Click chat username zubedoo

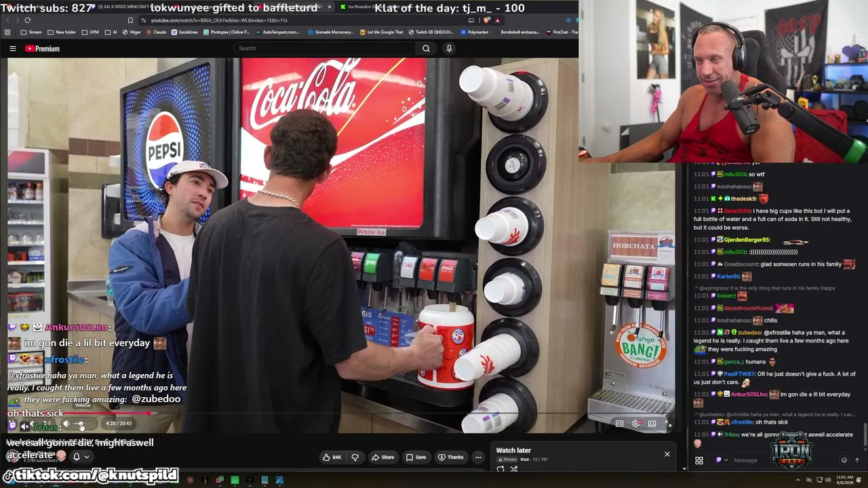pyautogui.click(x=750, y=333)
